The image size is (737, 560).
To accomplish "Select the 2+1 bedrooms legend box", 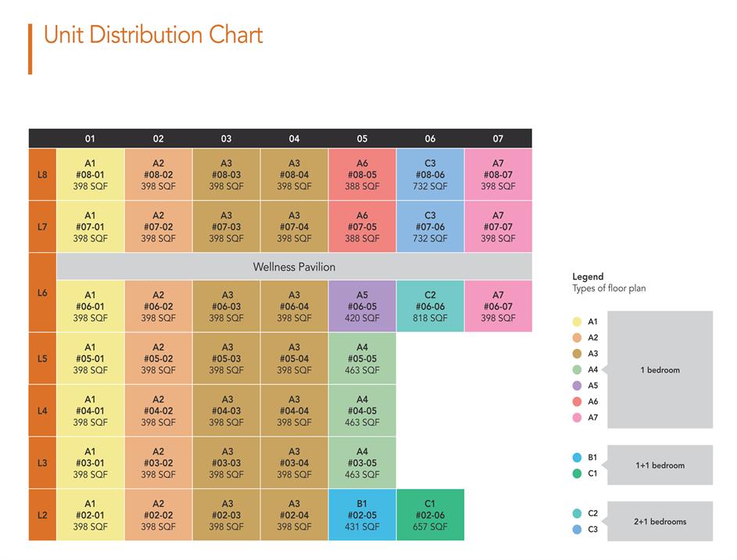I will 660,521.
